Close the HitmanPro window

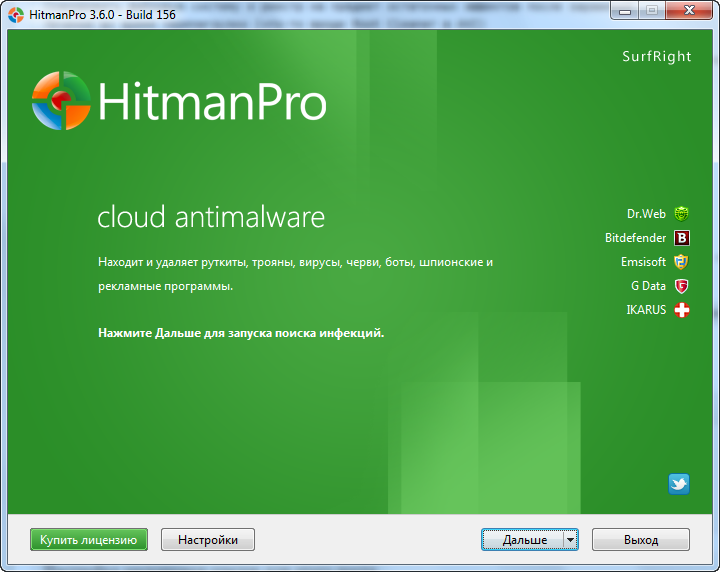[x=689, y=11]
